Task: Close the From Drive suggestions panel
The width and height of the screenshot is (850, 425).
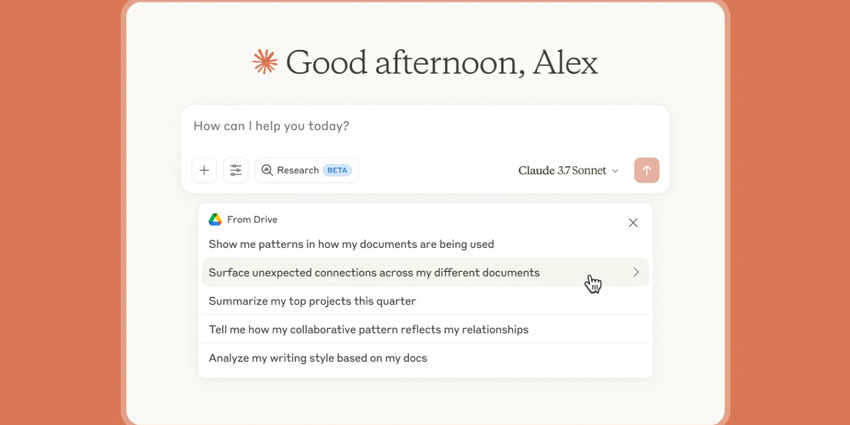Action: 633,223
